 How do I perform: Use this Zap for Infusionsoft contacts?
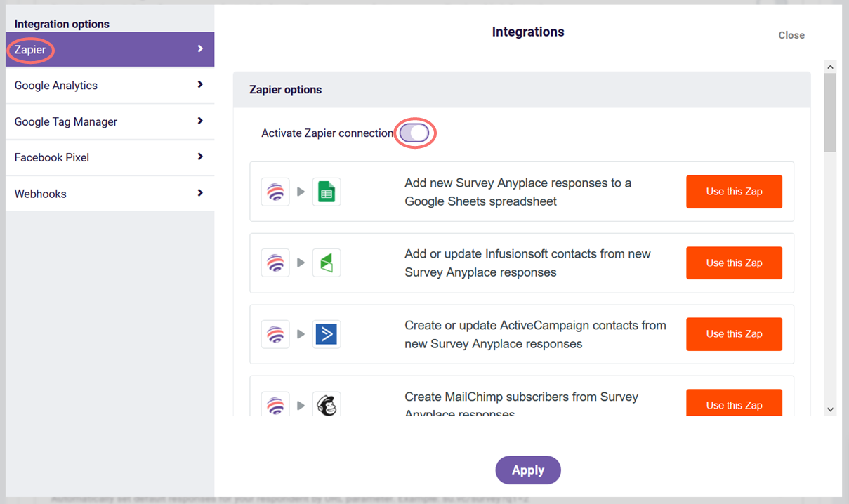(734, 263)
